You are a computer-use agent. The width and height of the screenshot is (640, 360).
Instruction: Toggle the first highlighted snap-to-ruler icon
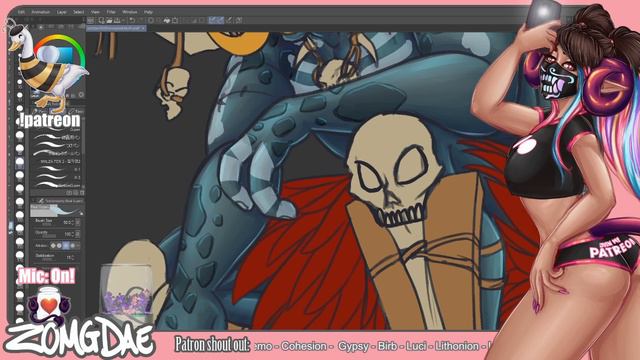pyautogui.click(x=213, y=20)
